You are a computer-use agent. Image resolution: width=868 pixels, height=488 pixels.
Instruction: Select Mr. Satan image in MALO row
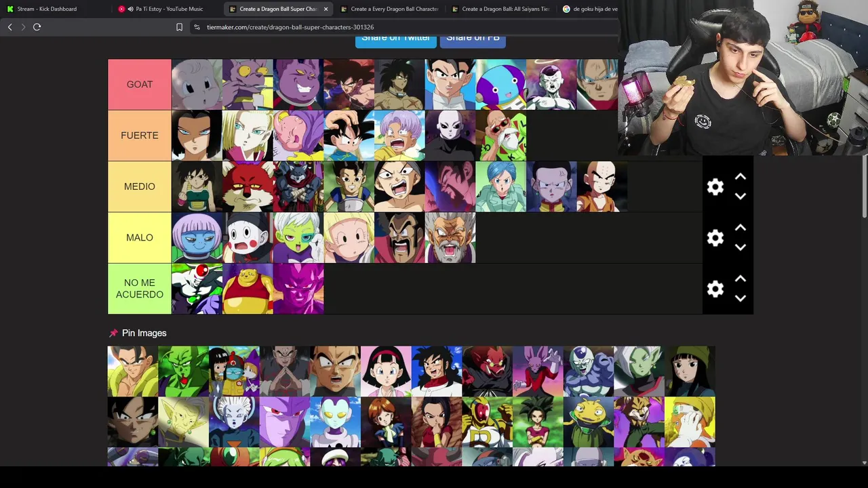point(399,237)
